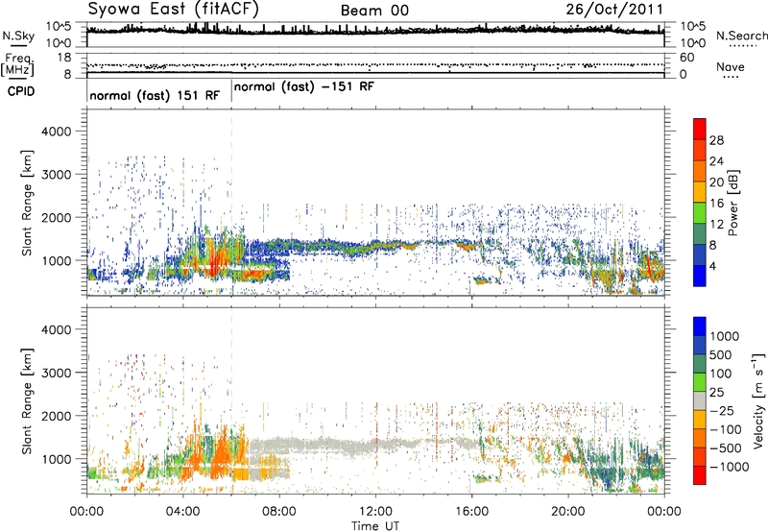This screenshot has height=532, width=768.
Task: Click the 'Power [dB]' colorbar label
Action: point(733,203)
